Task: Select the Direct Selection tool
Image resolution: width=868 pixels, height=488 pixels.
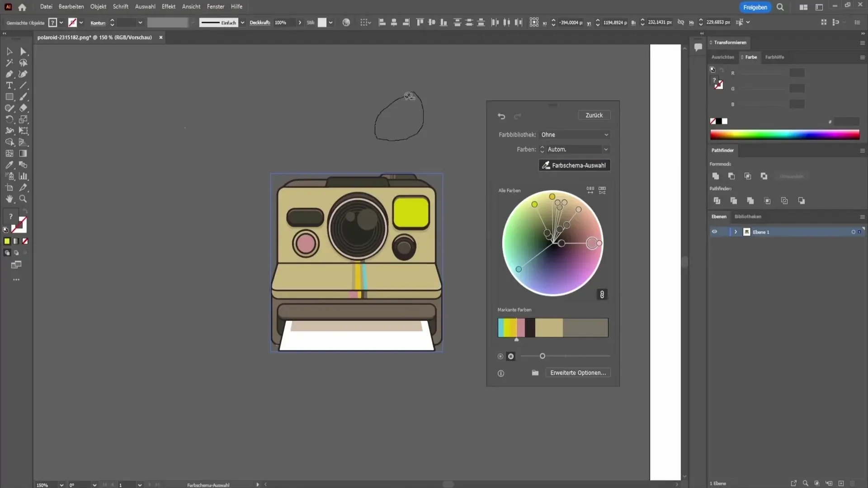Action: pyautogui.click(x=24, y=52)
